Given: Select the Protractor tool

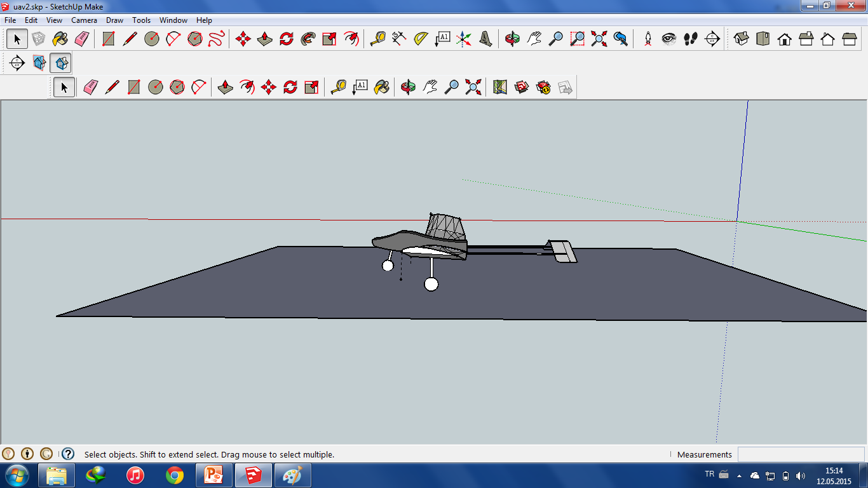Looking at the screenshot, I should click(421, 39).
